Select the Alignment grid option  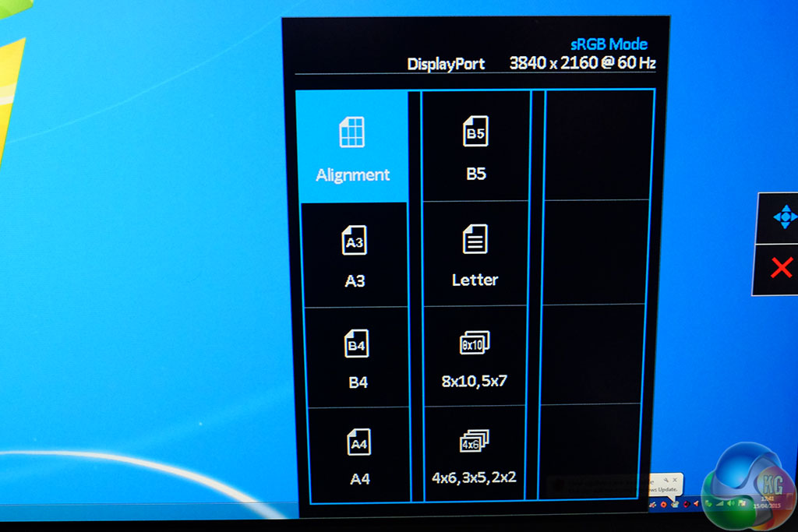pos(352,146)
